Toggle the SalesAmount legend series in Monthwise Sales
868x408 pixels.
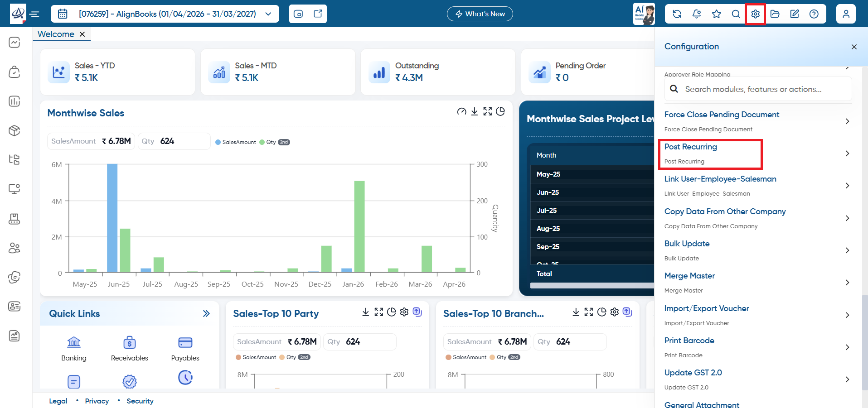(x=236, y=142)
